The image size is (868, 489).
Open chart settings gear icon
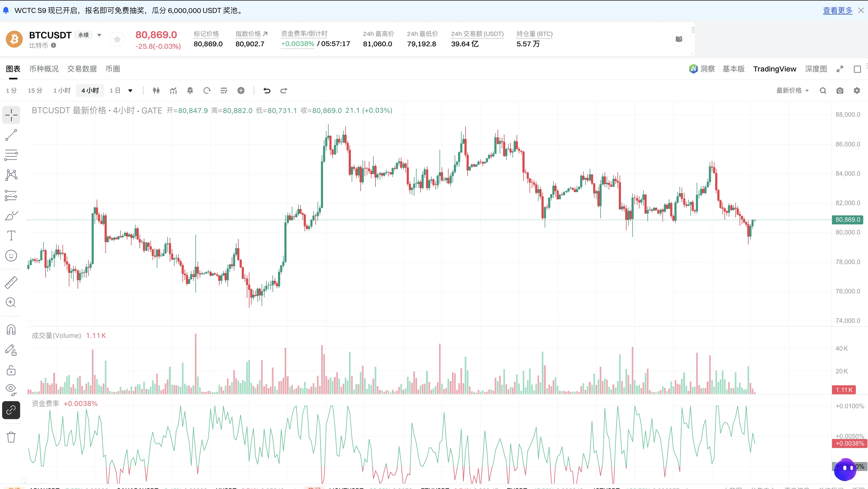point(857,90)
